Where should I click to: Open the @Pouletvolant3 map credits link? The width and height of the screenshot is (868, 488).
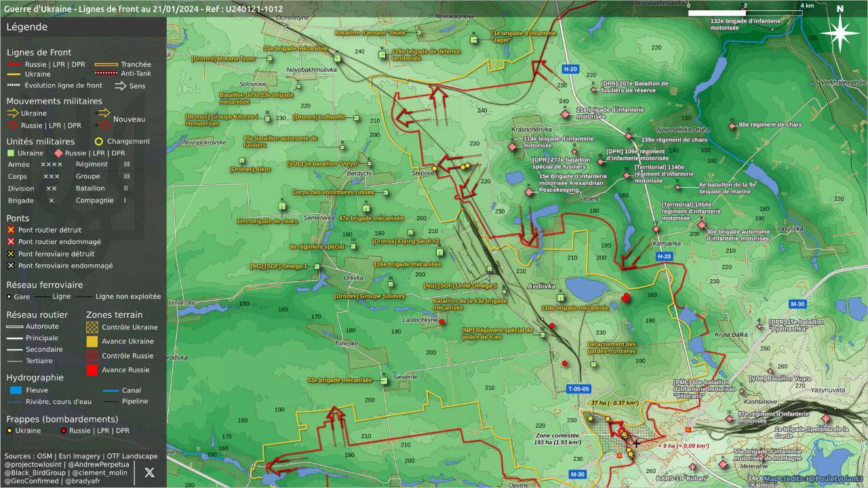[x=835, y=479]
